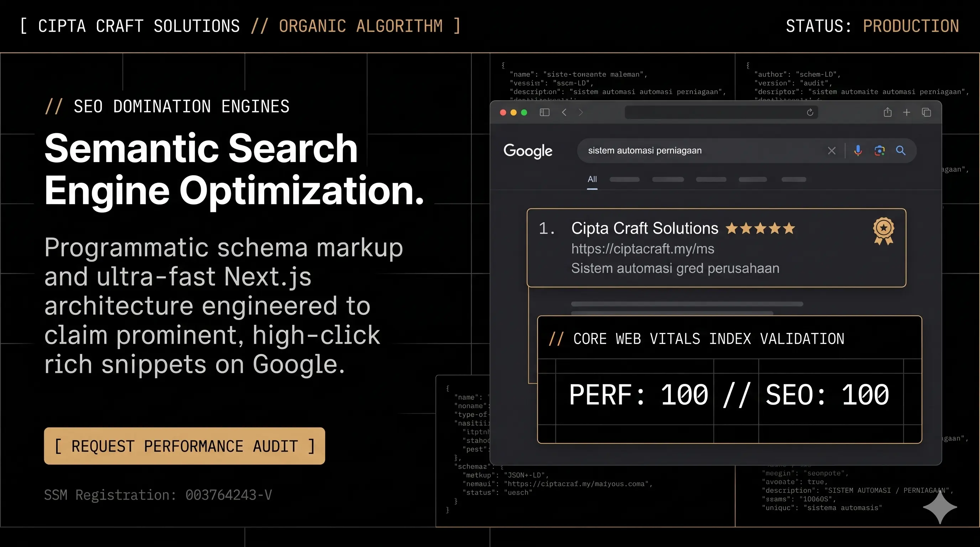Click the ORGANIC ALGORITHM header label
This screenshot has height=547, width=980.
[361, 26]
